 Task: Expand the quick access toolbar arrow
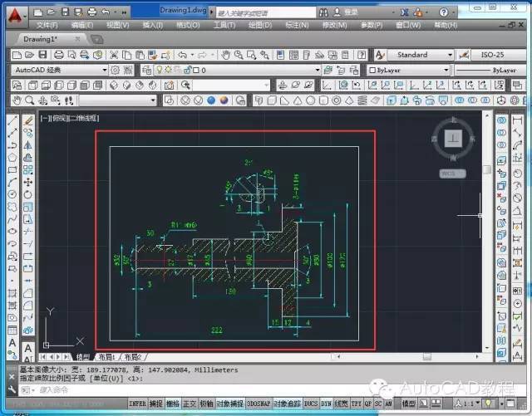(124, 12)
